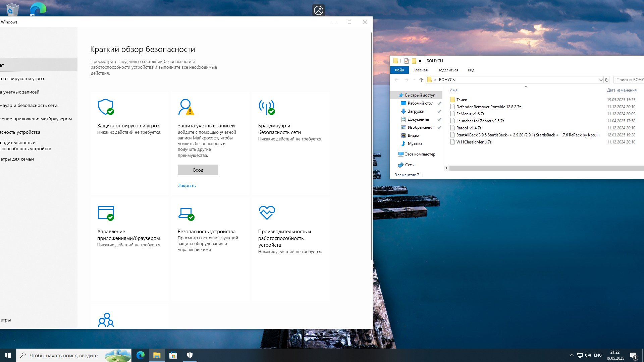Click the volume speaker tray icon

point(588,355)
